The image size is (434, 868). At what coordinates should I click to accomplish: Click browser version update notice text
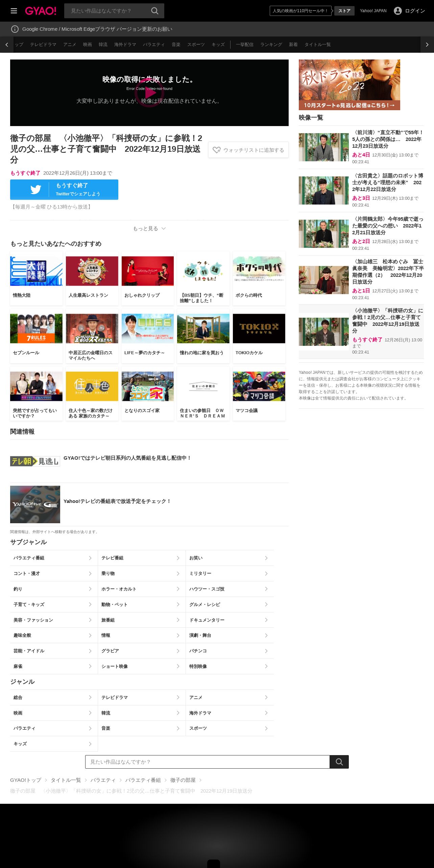tap(97, 29)
